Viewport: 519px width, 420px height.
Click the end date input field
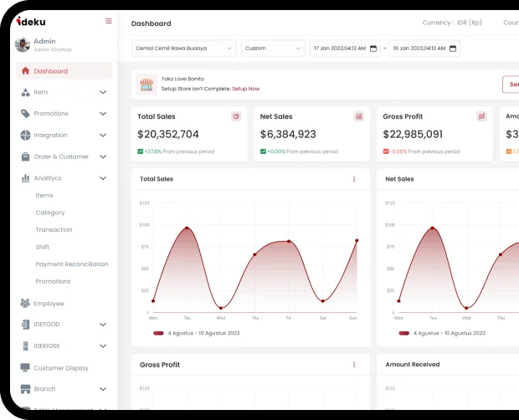[424, 49]
